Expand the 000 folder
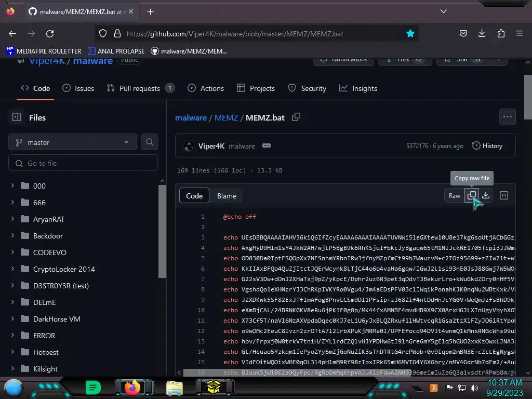 point(12,185)
